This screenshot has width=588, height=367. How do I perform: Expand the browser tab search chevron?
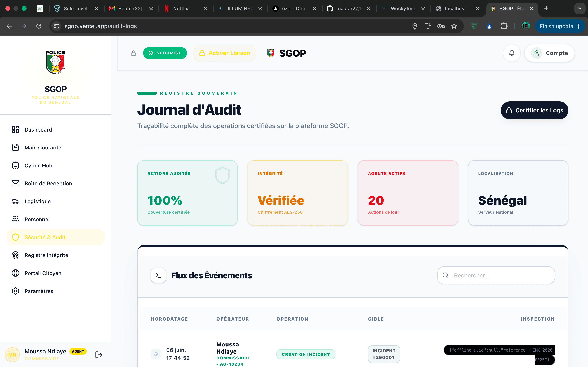pyautogui.click(x=580, y=9)
